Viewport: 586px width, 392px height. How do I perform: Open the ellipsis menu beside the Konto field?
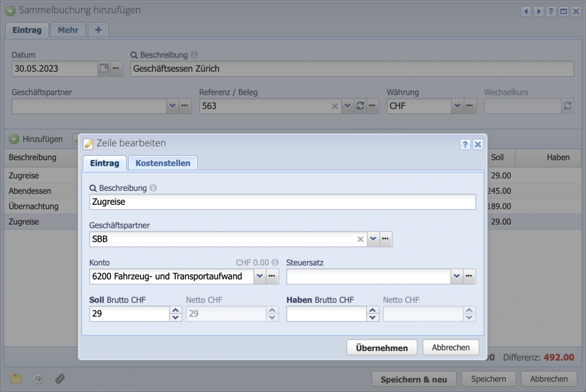click(x=272, y=276)
